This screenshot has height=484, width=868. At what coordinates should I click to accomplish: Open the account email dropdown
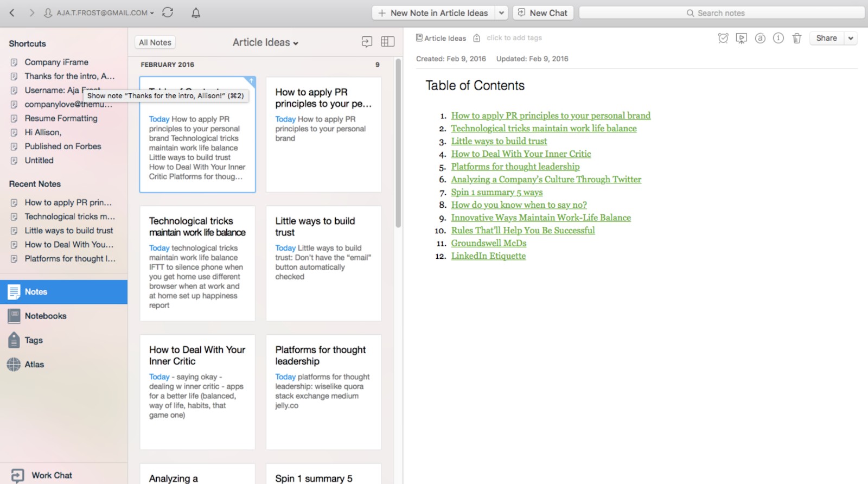[x=99, y=12]
